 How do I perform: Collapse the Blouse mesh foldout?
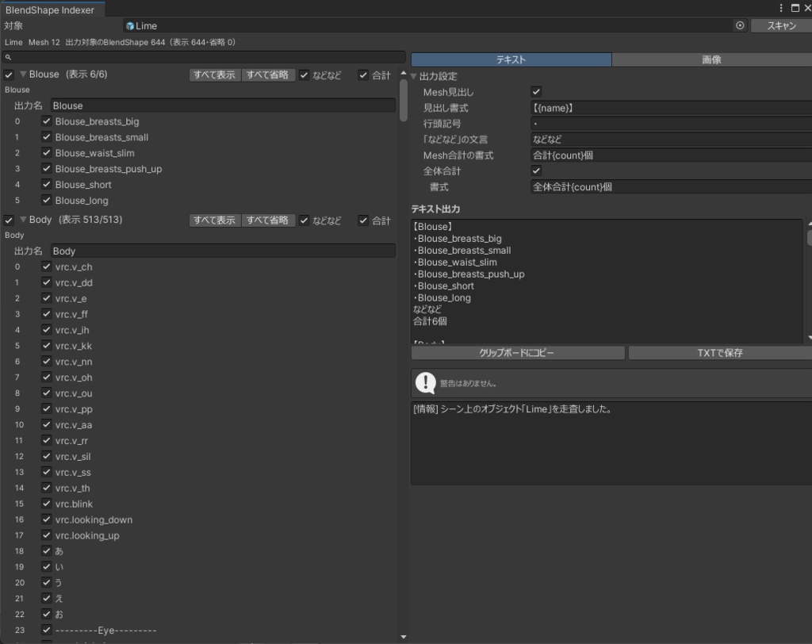(x=23, y=75)
